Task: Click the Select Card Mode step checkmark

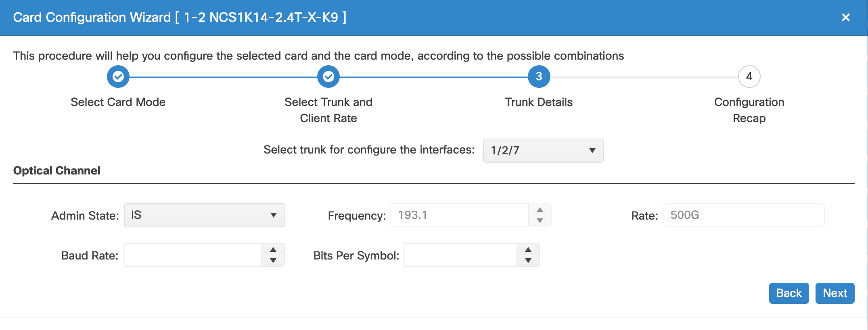Action: tap(118, 77)
